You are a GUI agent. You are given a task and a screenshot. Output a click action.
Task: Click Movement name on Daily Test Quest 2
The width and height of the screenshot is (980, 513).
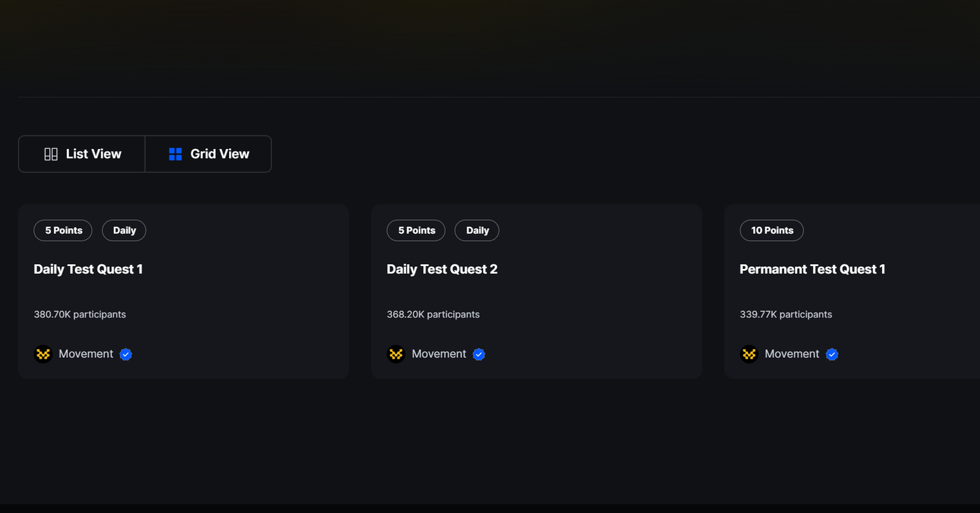(x=439, y=354)
